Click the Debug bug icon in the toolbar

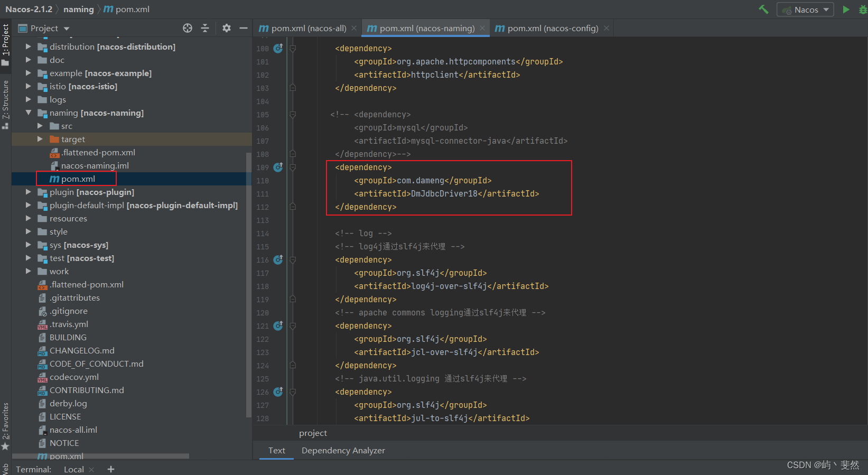point(863,10)
